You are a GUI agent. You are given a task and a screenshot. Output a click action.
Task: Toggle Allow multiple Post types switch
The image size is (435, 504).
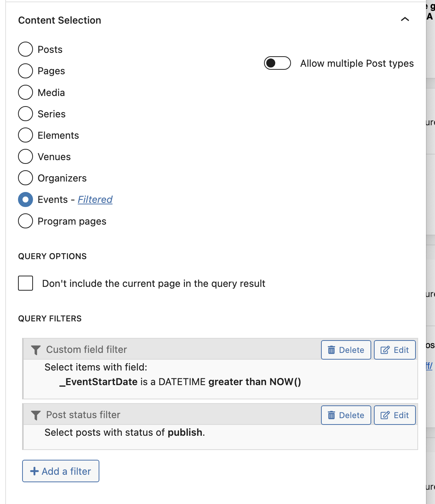coord(277,63)
